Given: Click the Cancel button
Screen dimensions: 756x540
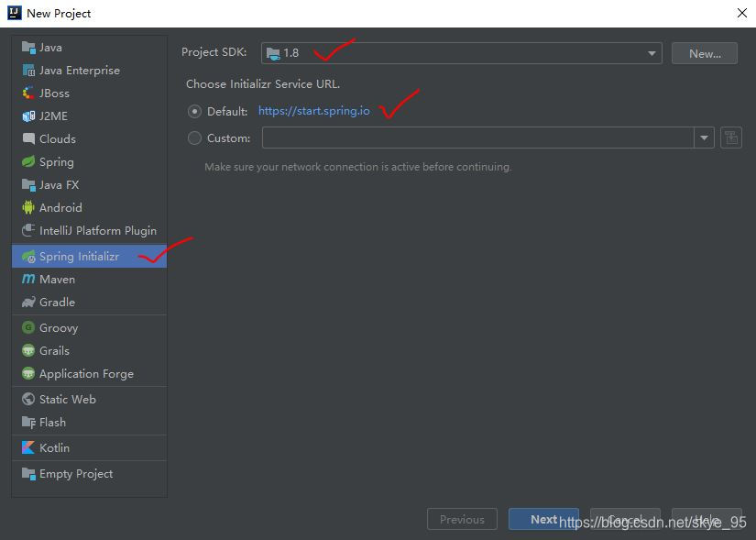Looking at the screenshot, I should pos(625,519).
